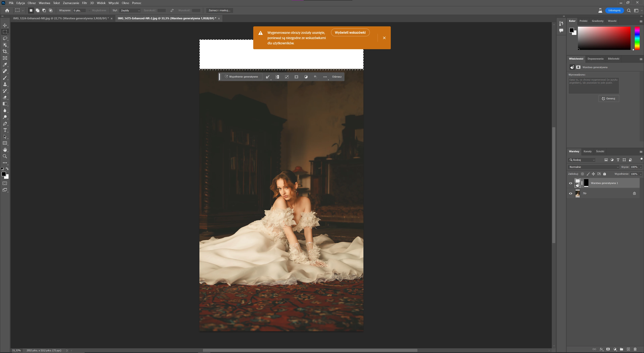Select the Lasso tool
Screen dimensions: 644x353
click(5, 38)
